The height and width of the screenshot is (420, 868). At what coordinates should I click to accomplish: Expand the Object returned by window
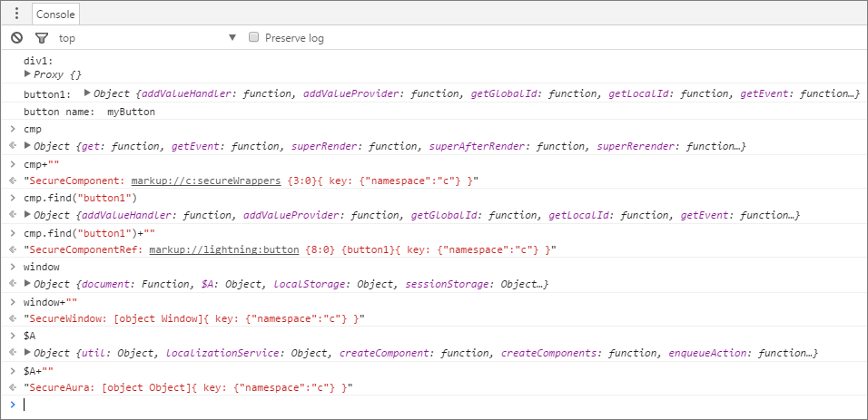27,284
